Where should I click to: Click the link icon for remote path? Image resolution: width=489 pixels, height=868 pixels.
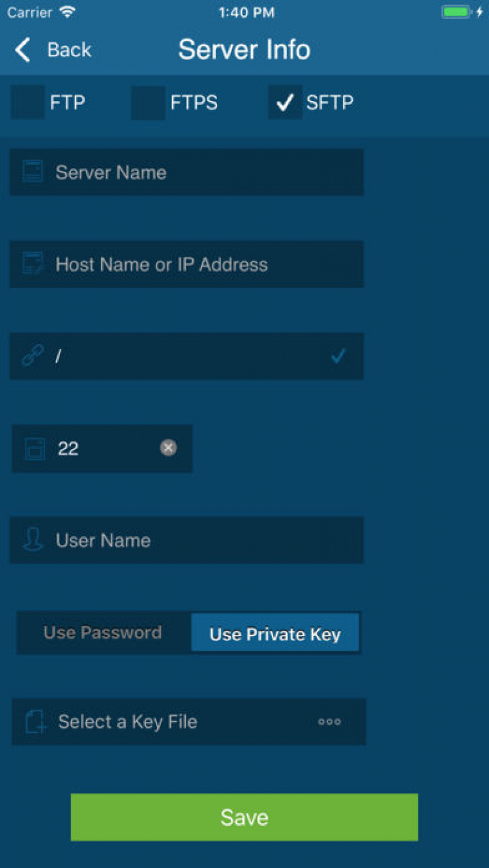pyautogui.click(x=32, y=356)
